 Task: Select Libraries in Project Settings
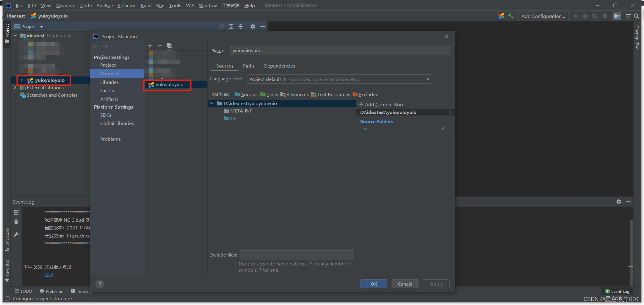(x=109, y=82)
